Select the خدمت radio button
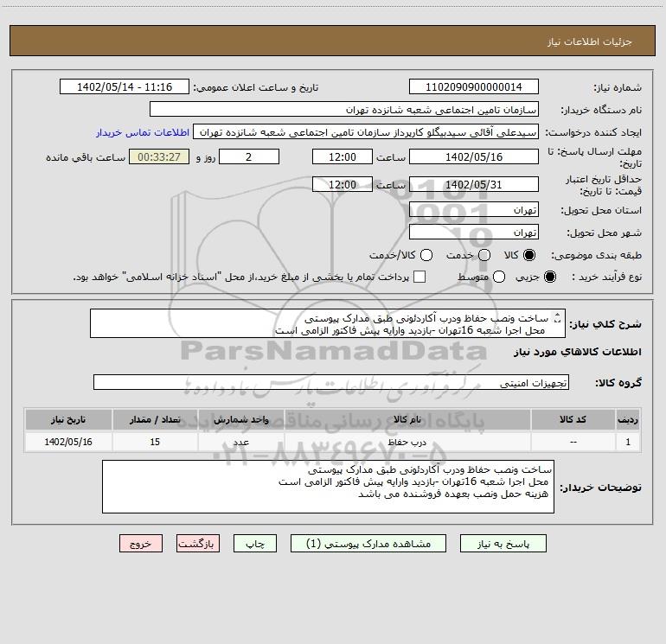Screen dimensions: 666x644 pyautogui.click(x=484, y=255)
